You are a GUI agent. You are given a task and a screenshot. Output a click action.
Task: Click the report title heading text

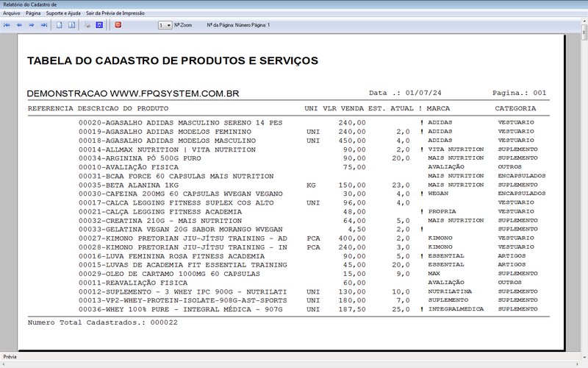pos(173,61)
